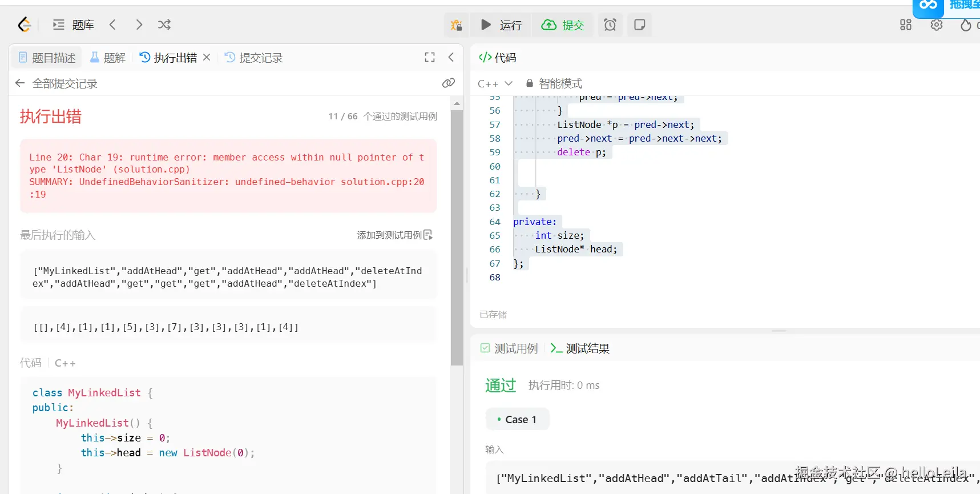Screen dimensions: 980x494
Task: Copy submission link icon
Action: (449, 83)
